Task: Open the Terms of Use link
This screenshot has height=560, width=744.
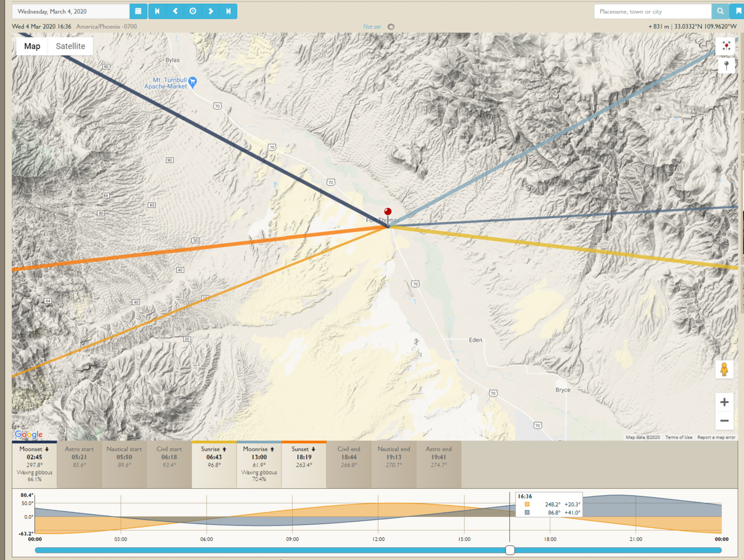Action: pos(679,437)
